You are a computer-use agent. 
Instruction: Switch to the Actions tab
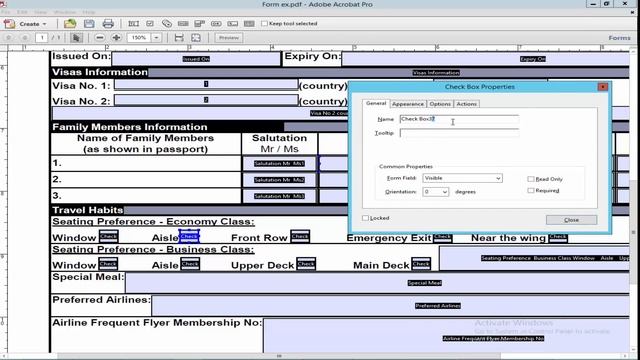tap(467, 104)
